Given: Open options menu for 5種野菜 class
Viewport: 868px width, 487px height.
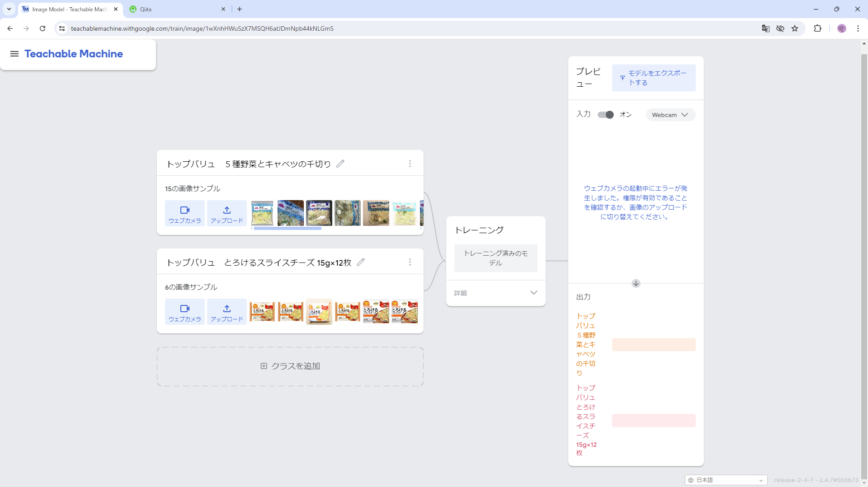Looking at the screenshot, I should click(x=410, y=164).
